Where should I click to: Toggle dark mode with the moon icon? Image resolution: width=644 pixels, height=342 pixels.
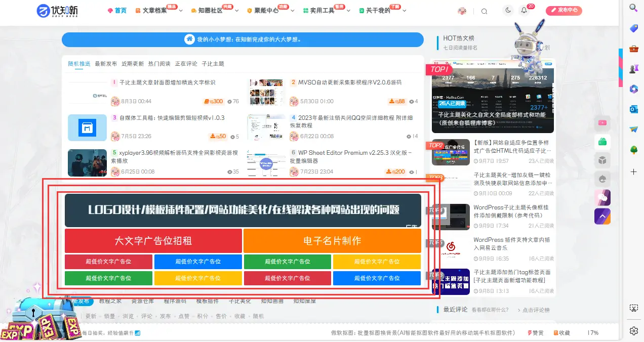(x=508, y=10)
